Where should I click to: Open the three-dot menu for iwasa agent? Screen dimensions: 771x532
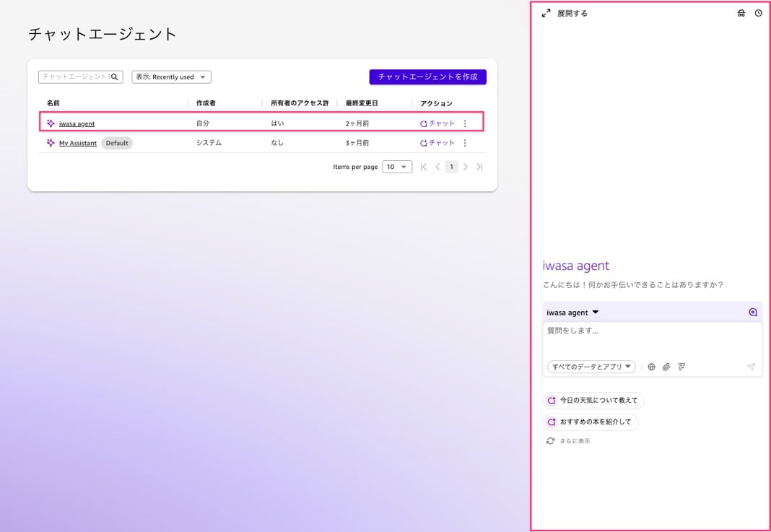point(465,123)
